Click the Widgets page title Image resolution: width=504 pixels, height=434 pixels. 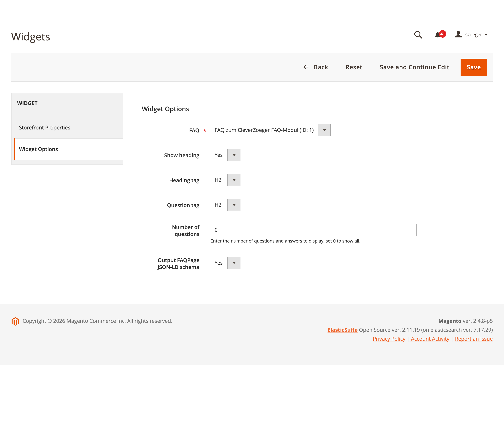click(x=31, y=37)
